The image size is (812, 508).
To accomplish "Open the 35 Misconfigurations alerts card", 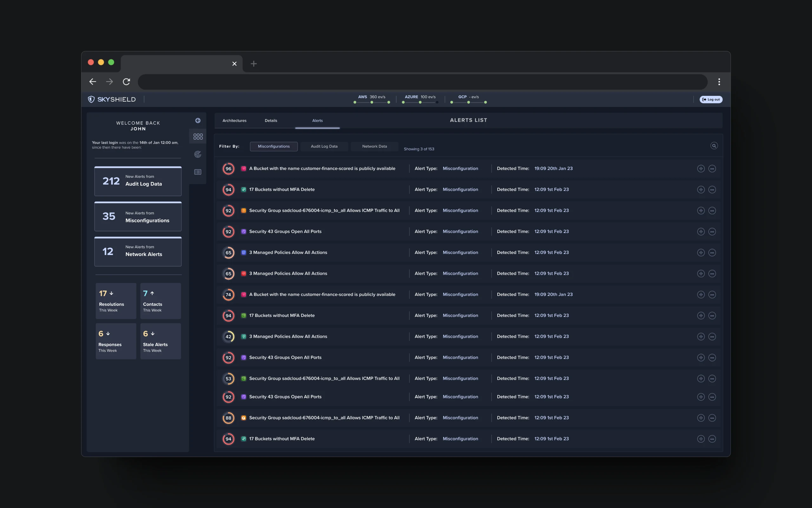I will [x=138, y=216].
